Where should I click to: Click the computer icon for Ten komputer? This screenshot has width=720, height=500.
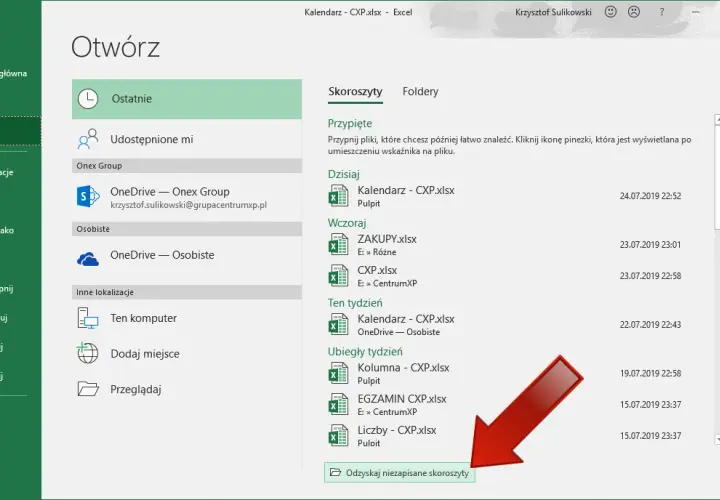[88, 318]
